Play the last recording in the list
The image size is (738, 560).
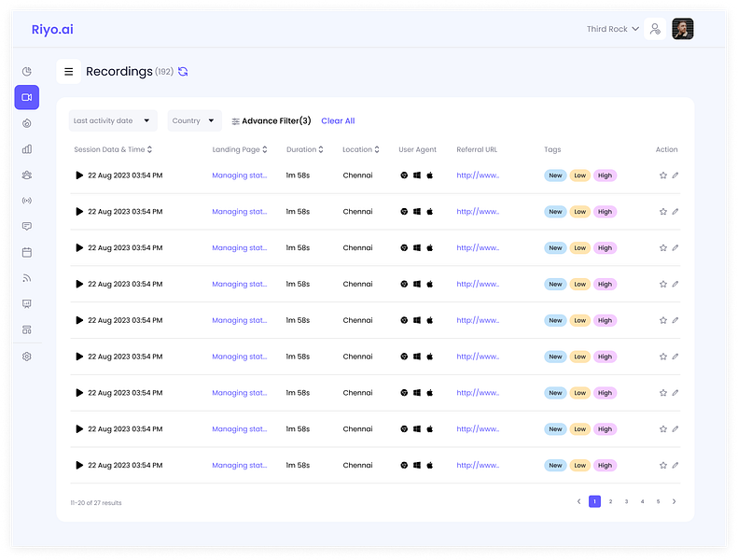[79, 466]
